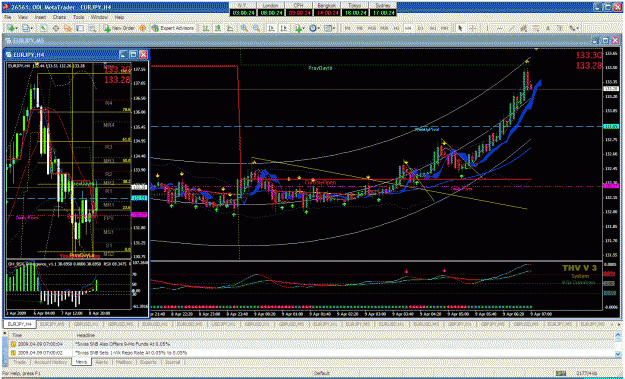
Task: Select the Horizontal Line drawing tool
Action: coord(500,28)
